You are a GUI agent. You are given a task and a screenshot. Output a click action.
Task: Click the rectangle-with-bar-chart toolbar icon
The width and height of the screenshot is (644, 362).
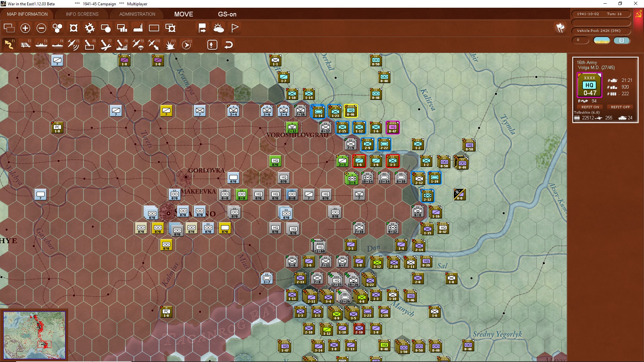(122, 28)
